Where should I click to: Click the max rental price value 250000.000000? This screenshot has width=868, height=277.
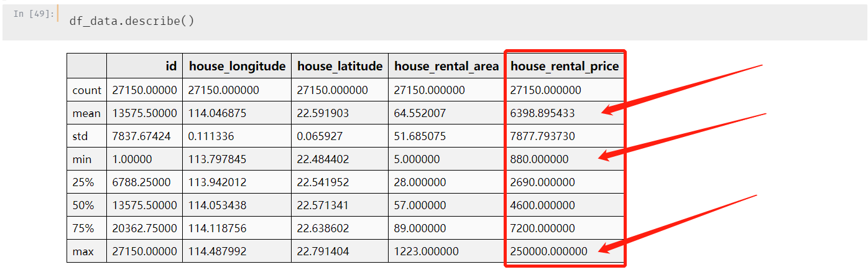tap(548, 251)
